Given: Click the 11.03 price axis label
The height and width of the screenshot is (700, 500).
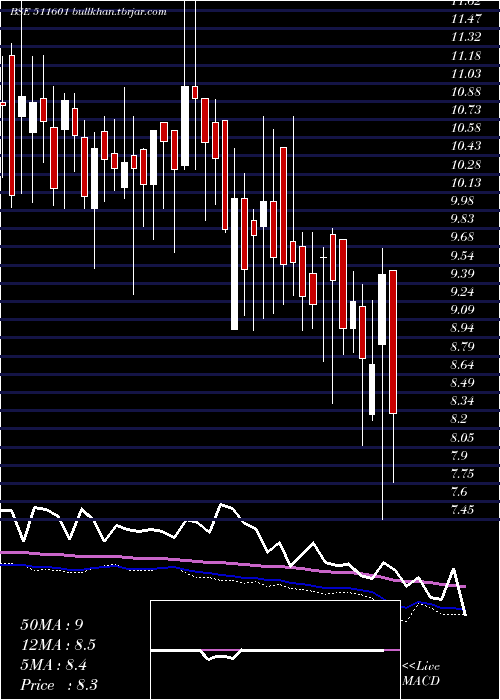Looking at the screenshot, I should coord(466,74).
